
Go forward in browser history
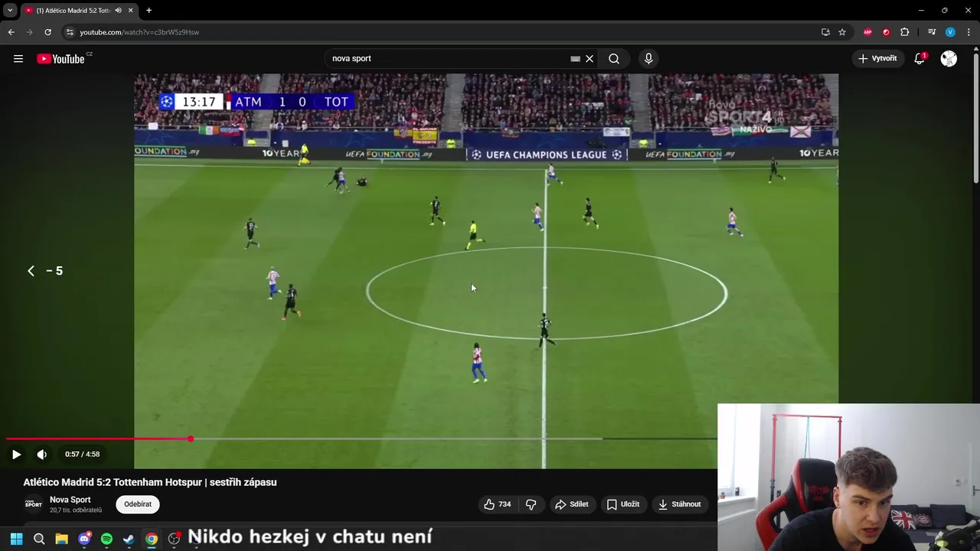[x=29, y=32]
